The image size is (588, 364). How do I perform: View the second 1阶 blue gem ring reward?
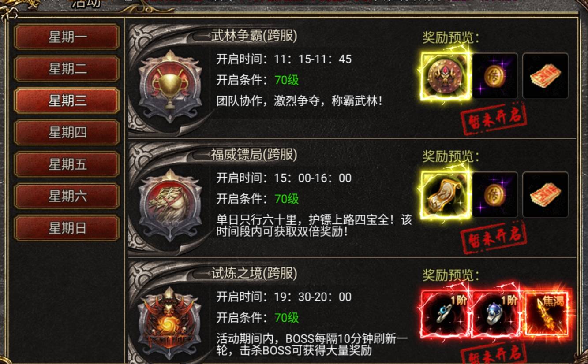pos(495,314)
